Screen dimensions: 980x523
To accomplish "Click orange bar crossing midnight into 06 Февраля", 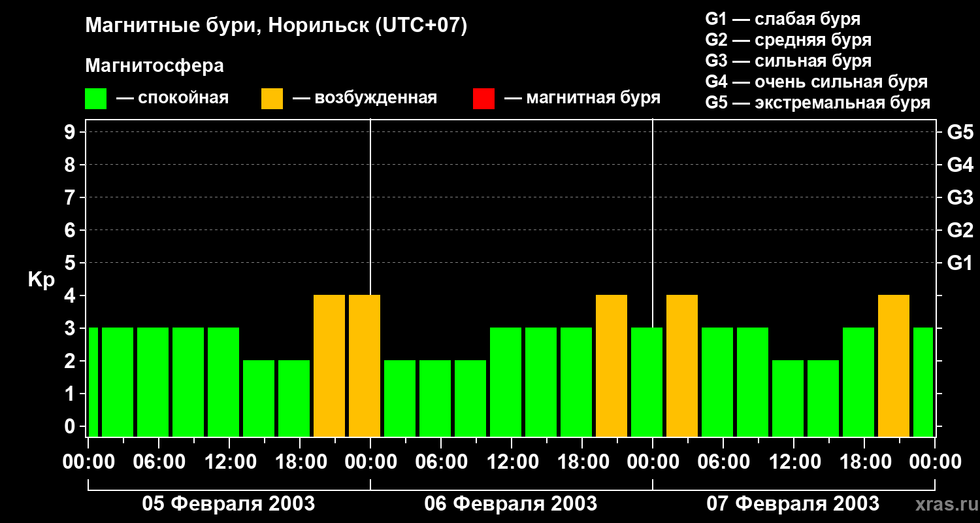I will click(365, 365).
